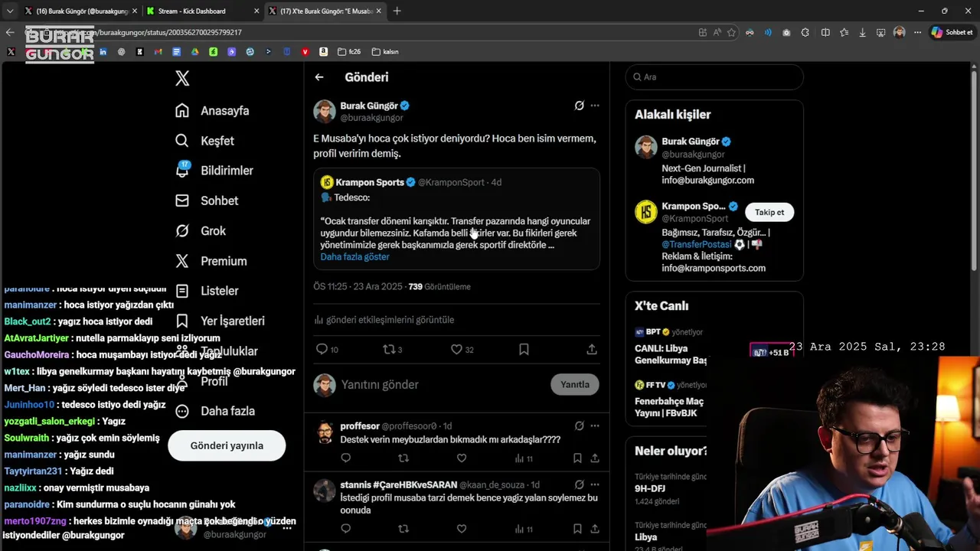
Task: Reply to proffesor's comment
Action: (346, 458)
